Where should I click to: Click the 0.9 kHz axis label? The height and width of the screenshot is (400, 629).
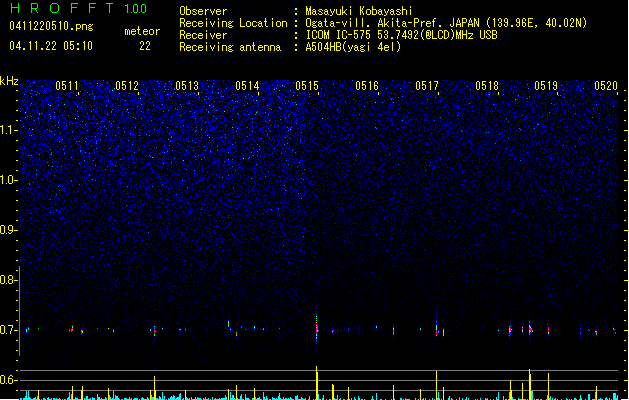(x=9, y=230)
